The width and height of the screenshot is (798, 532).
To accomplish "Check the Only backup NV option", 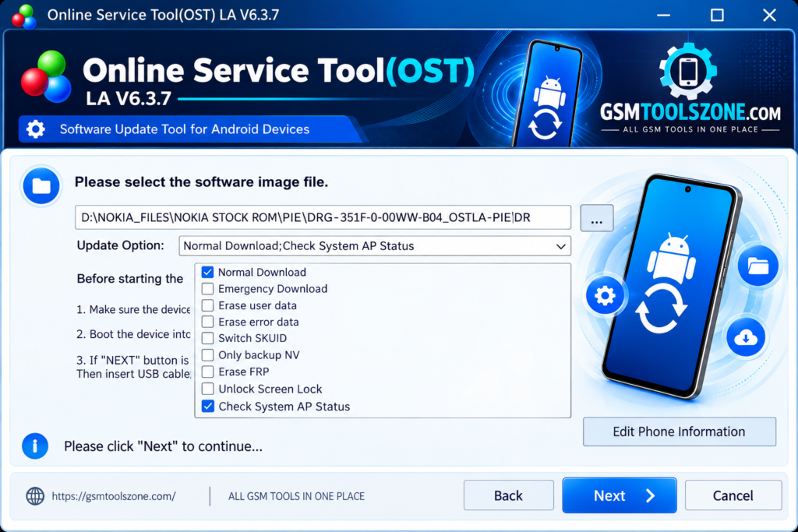I will pos(207,355).
